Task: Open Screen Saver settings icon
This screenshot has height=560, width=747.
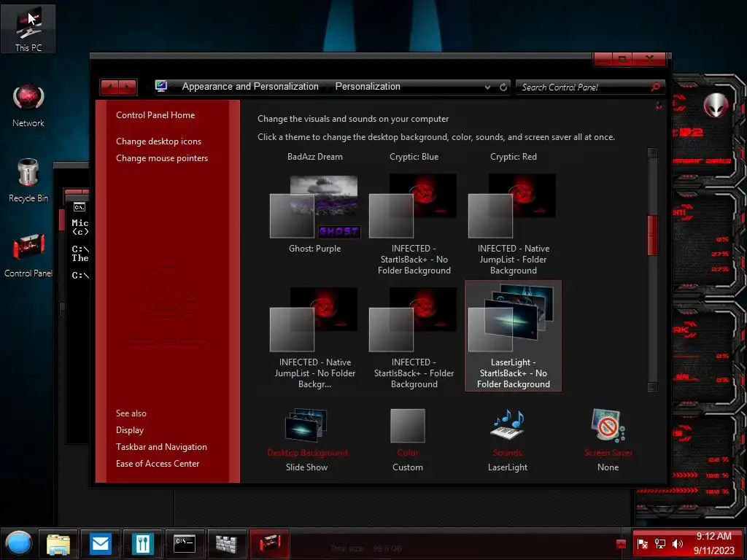Action: [x=608, y=426]
